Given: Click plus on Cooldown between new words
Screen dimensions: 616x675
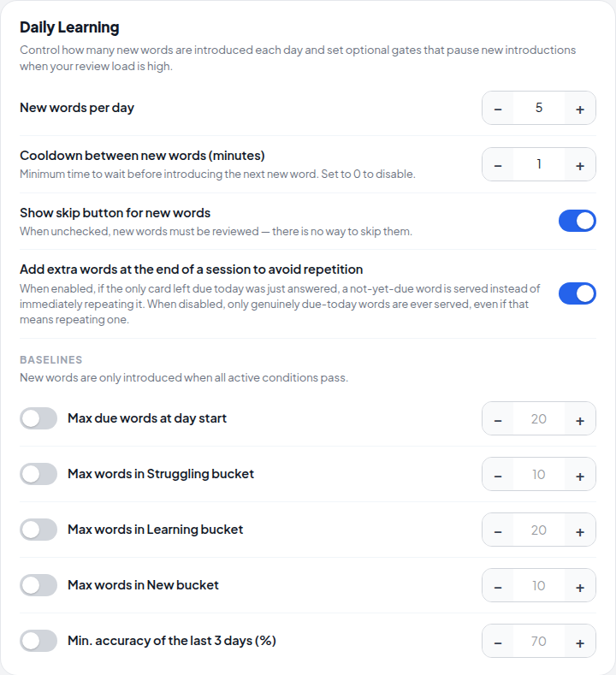Looking at the screenshot, I should [x=580, y=164].
